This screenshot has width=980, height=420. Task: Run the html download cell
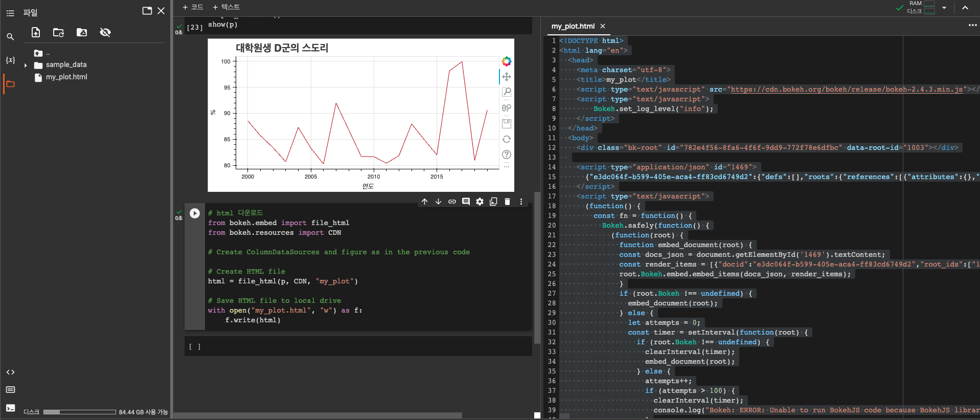[195, 213]
